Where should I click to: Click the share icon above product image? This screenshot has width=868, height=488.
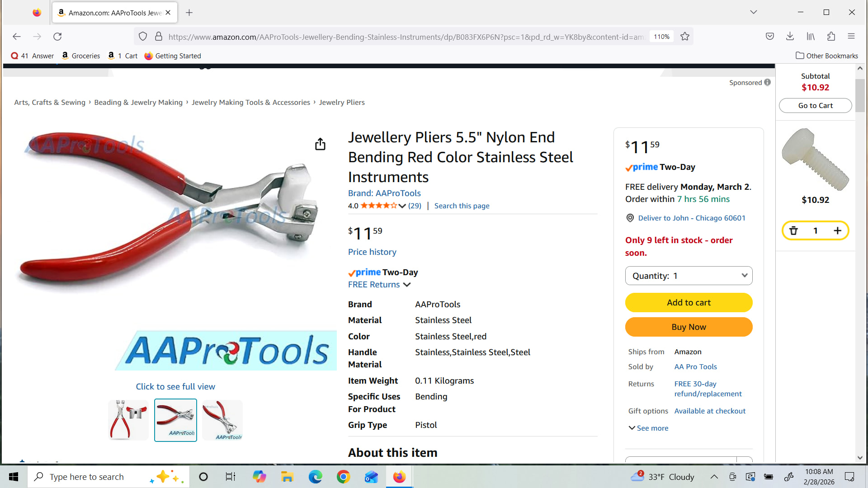click(x=320, y=144)
